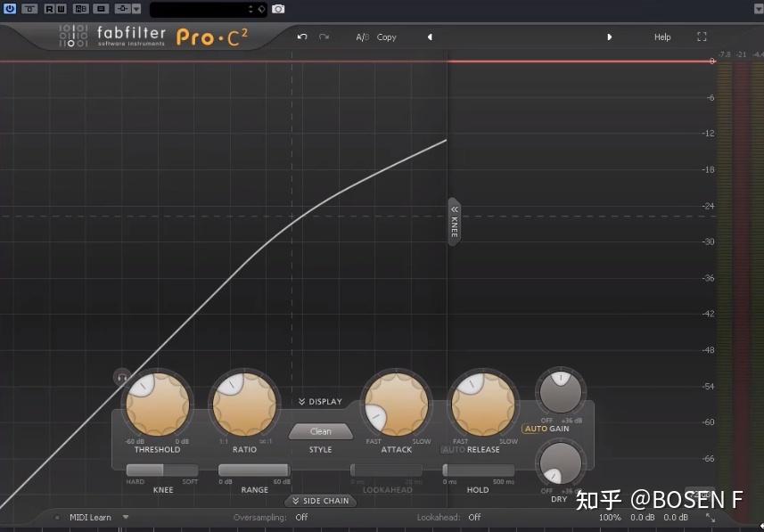
Task: Toggle AUTO mode for the Release knob
Action: tap(452, 449)
